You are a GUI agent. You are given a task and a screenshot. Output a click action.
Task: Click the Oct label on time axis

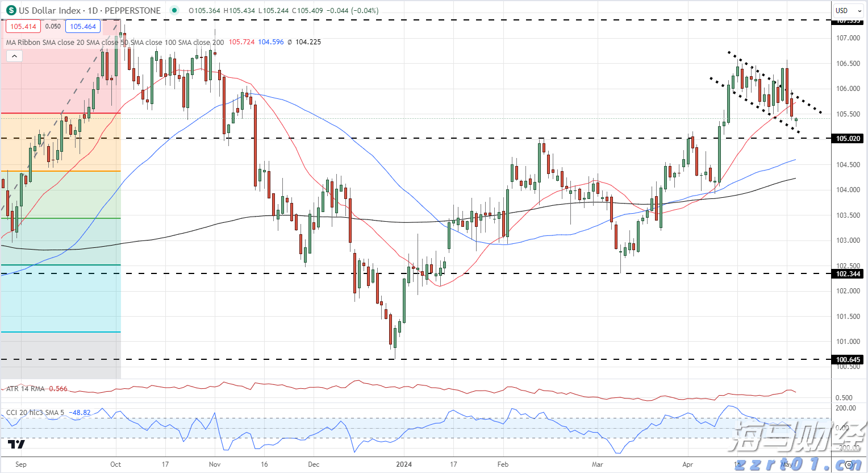[115, 464]
